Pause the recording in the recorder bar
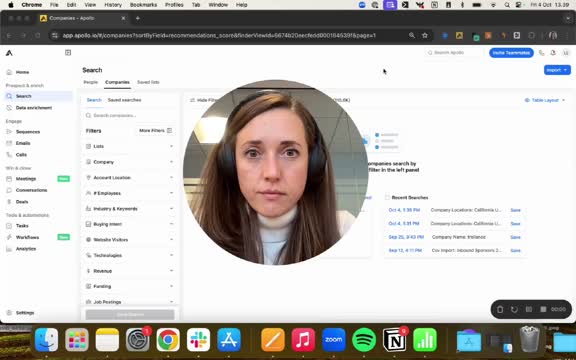 pyautogui.click(x=529, y=309)
